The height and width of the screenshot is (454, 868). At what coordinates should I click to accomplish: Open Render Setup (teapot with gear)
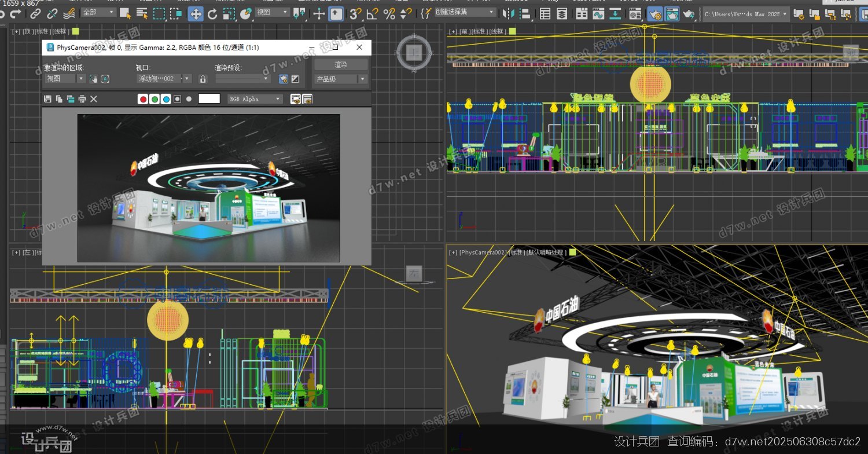click(655, 14)
